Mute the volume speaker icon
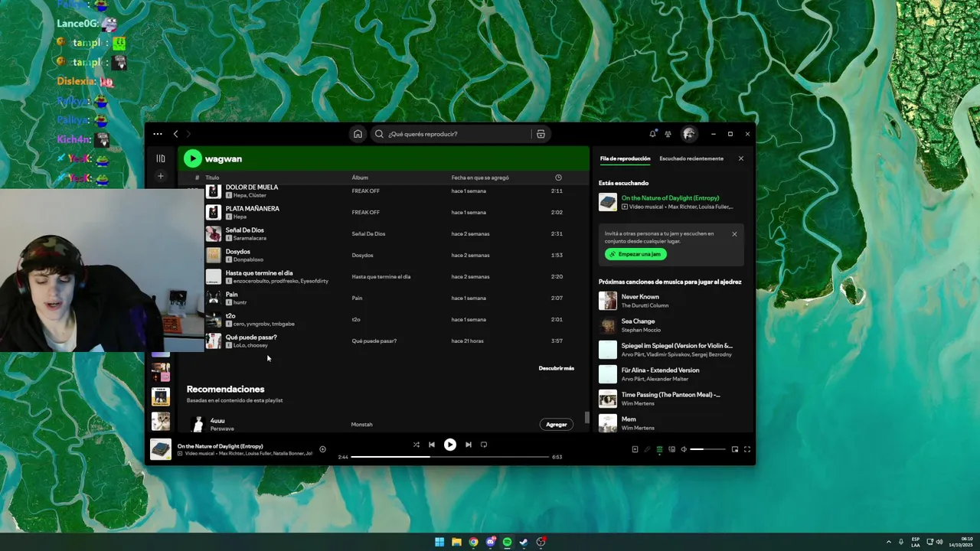 click(x=684, y=449)
